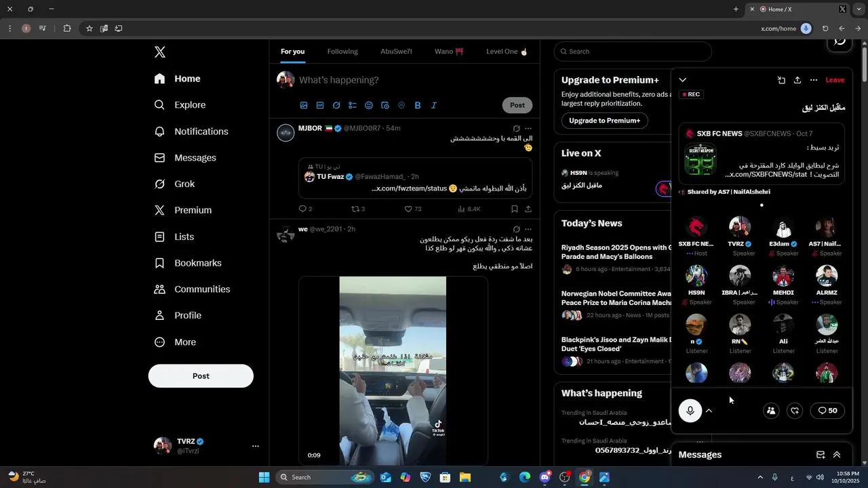Select E3dam speaker avatar in the Space
Image resolution: width=868 pixels, height=488 pixels.
tap(783, 227)
